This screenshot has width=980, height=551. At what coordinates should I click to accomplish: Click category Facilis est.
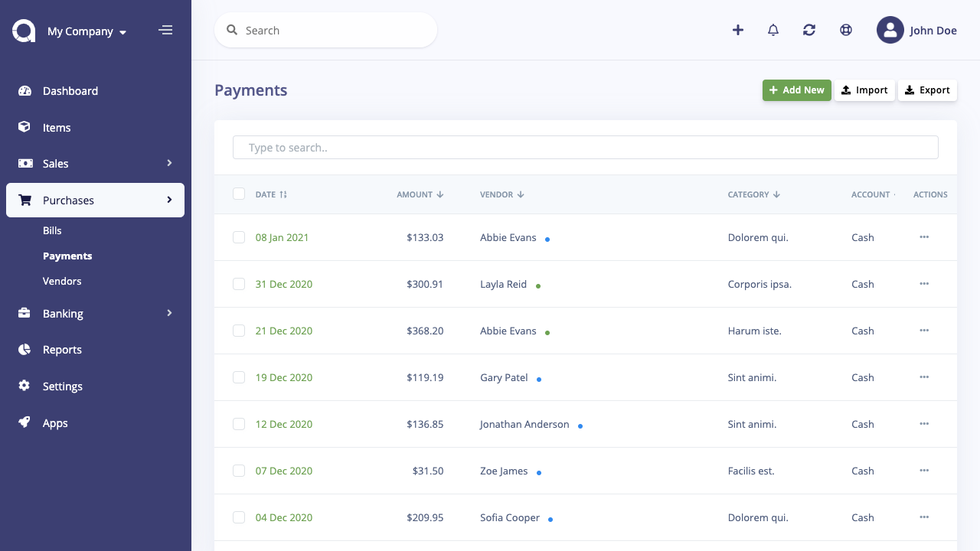coord(751,471)
